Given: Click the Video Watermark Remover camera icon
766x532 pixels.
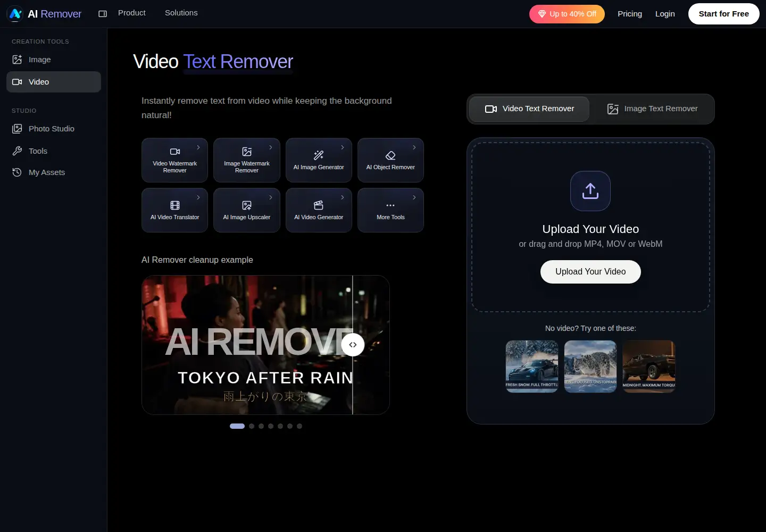Looking at the screenshot, I should point(175,152).
